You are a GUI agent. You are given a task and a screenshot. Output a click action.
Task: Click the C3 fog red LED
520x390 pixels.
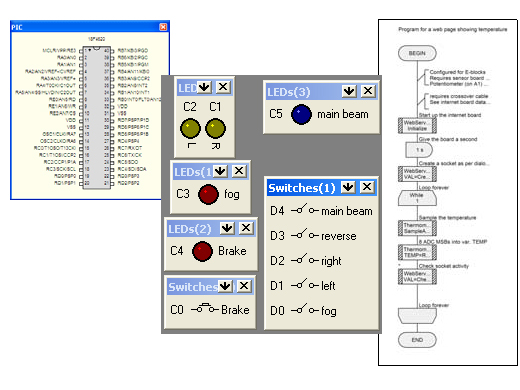208,194
